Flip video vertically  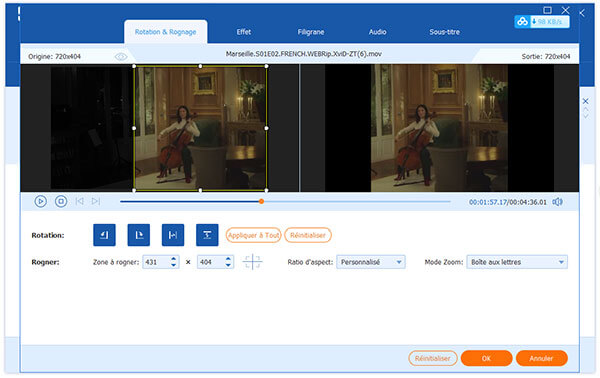tap(207, 235)
